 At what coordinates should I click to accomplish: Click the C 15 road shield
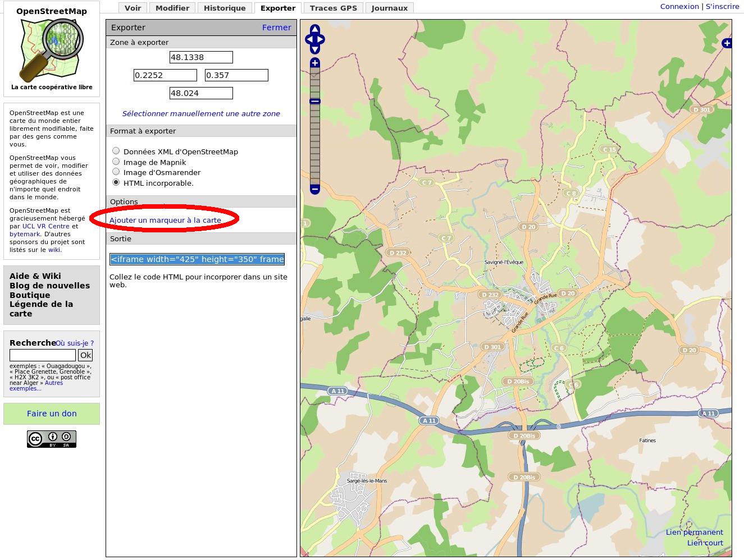(x=609, y=149)
